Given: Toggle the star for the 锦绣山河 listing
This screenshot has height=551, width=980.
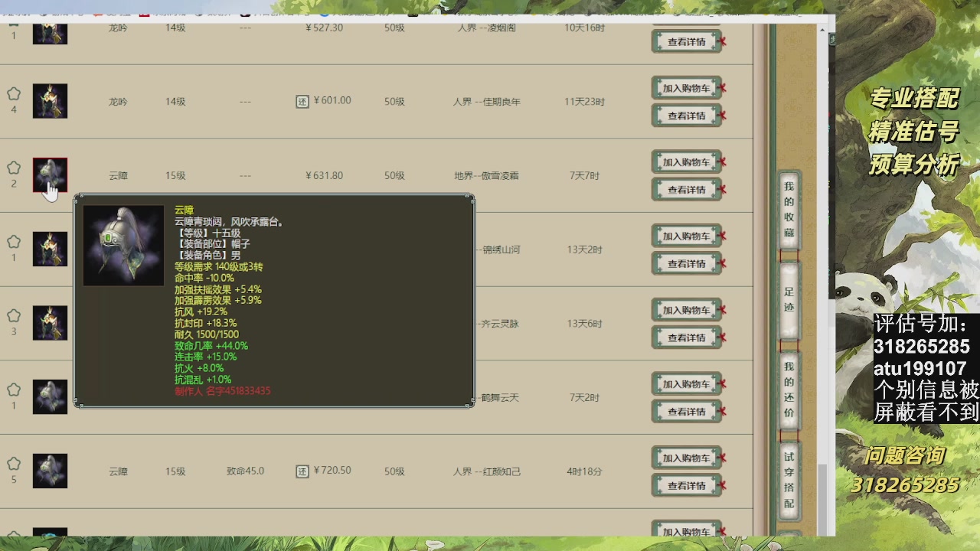Looking at the screenshot, I should coord(14,242).
